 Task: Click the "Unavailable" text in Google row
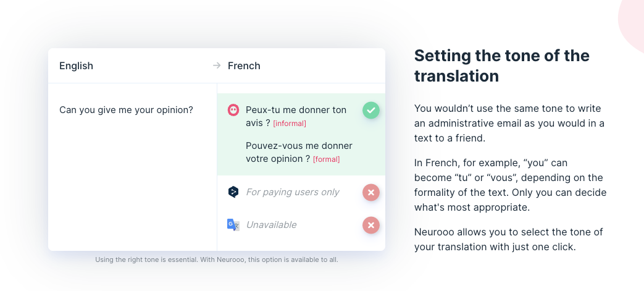point(271,225)
